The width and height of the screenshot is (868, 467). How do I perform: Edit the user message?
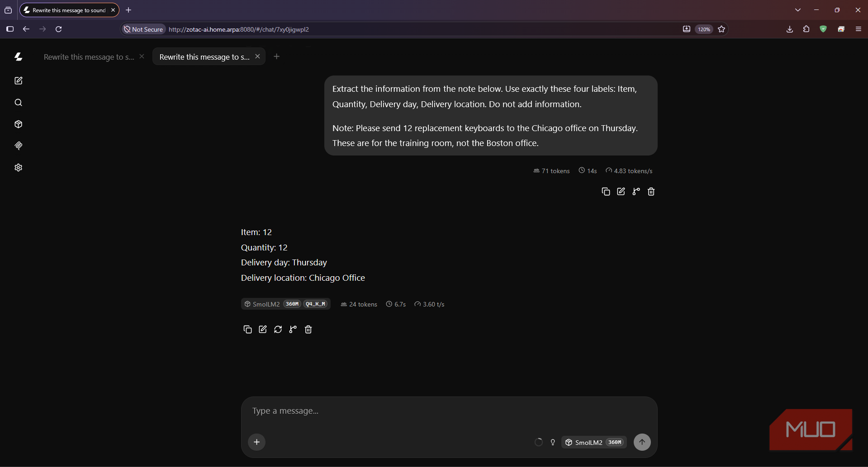tap(621, 192)
